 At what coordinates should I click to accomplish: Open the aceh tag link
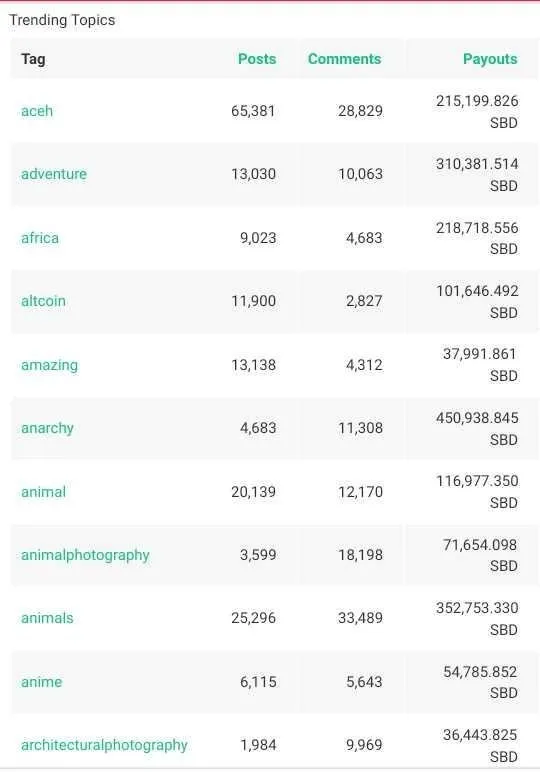pyautogui.click(x=37, y=111)
